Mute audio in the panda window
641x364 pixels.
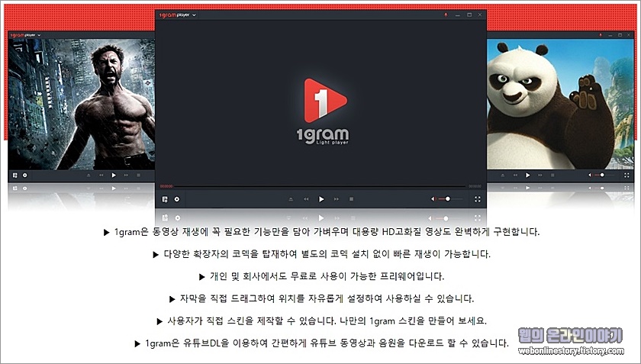tap(590, 175)
